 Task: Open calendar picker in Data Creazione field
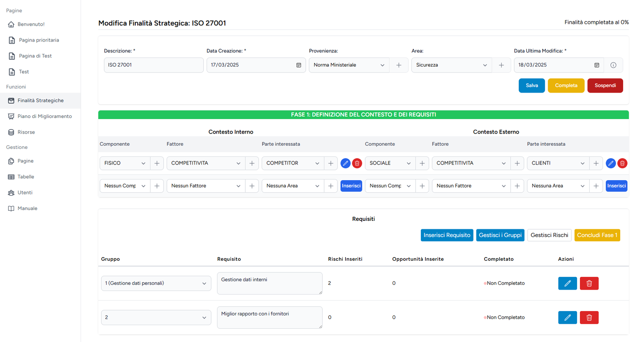click(299, 65)
